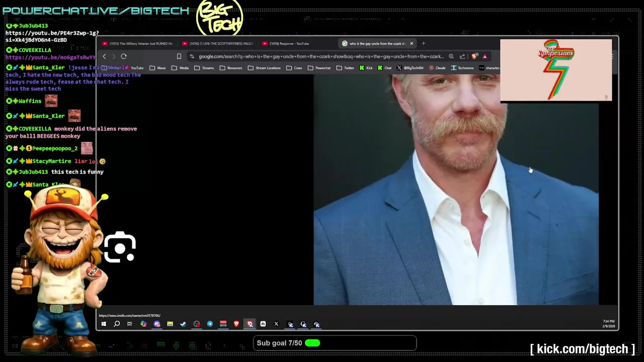Screen dimensions: 644x362
Task: Open the Media bookmarks folder
Action: pyautogui.click(x=180, y=68)
